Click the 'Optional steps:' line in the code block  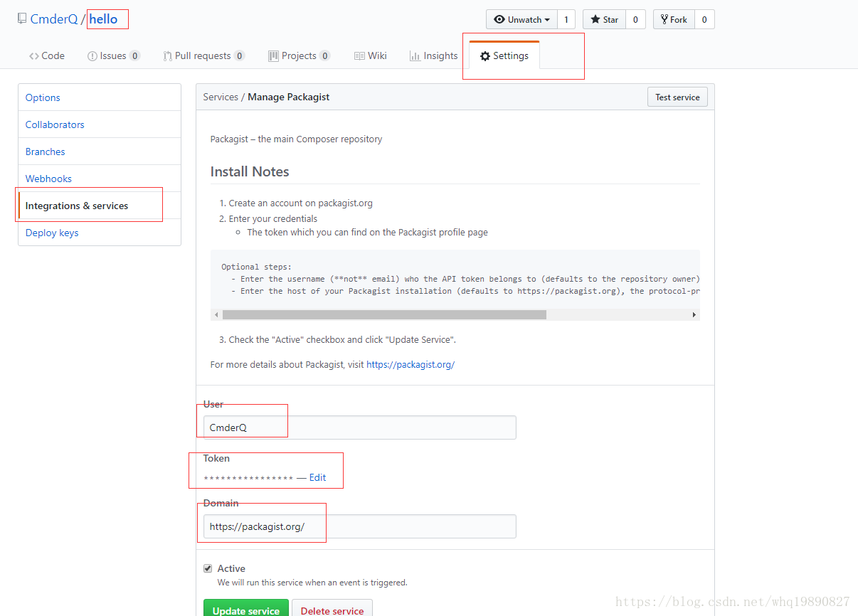pos(256,267)
